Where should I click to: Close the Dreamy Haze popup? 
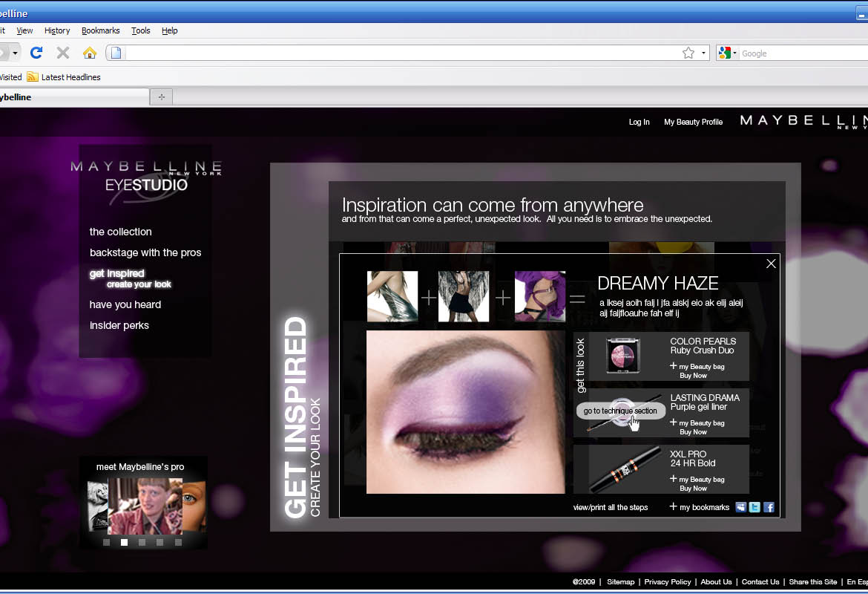pyautogui.click(x=771, y=264)
